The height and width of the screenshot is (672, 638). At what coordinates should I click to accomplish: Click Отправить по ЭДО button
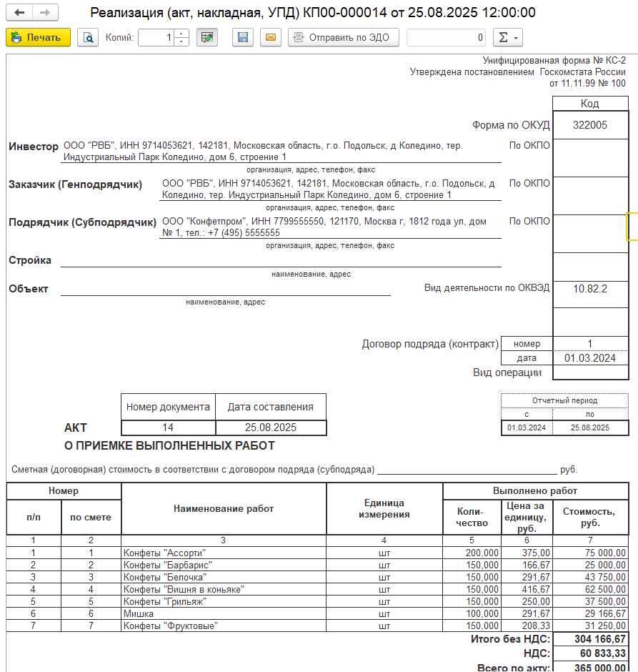(x=344, y=37)
